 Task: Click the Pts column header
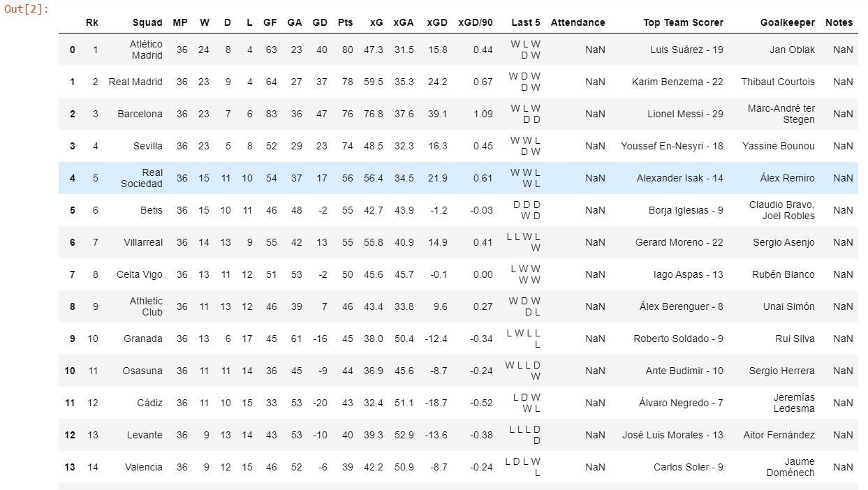[x=345, y=22]
